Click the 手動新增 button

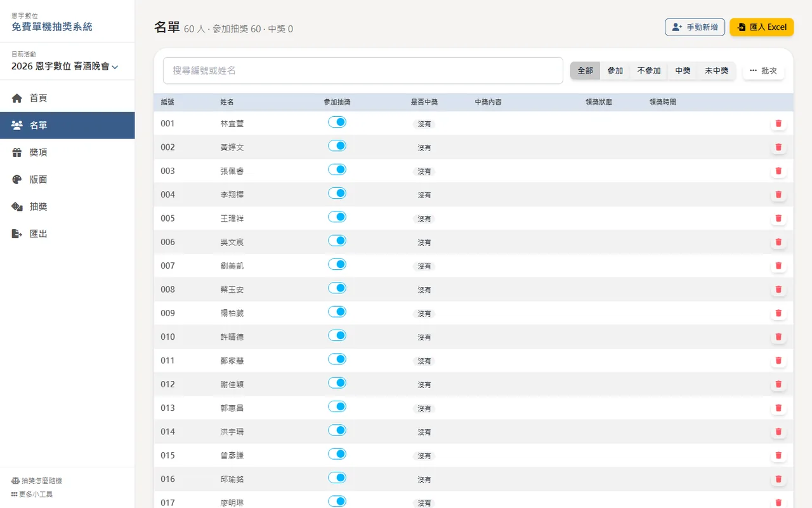pyautogui.click(x=695, y=27)
